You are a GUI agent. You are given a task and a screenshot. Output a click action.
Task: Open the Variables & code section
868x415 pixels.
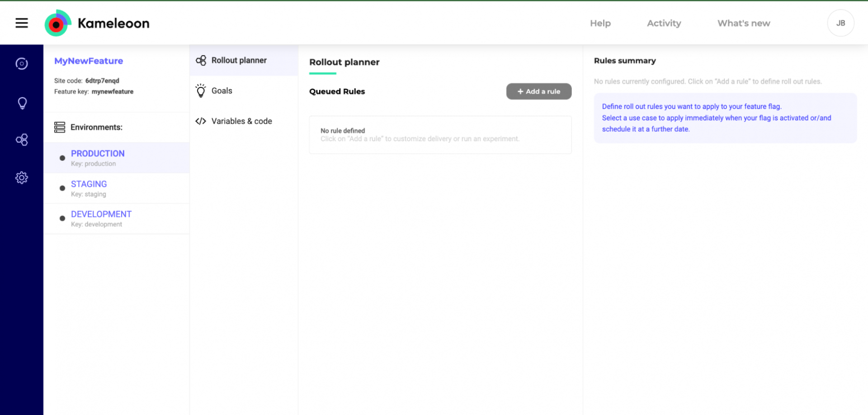[244, 121]
